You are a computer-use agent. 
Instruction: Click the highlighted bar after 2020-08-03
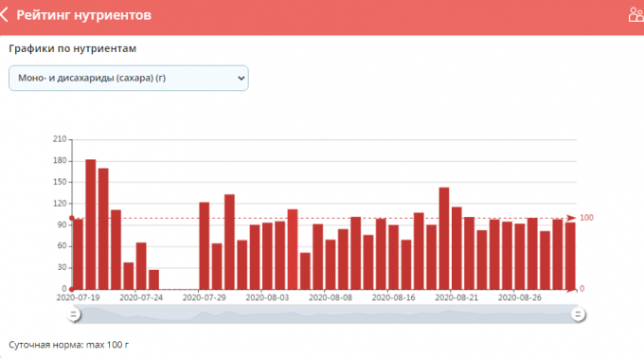[x=293, y=249]
